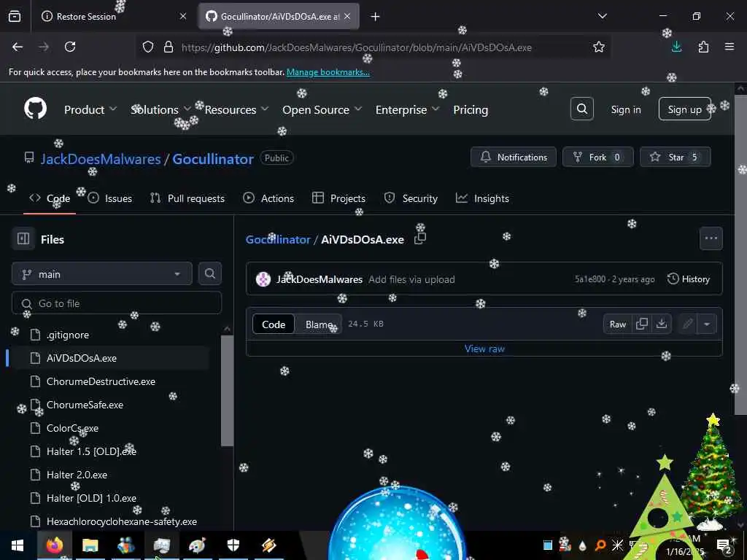Open the Issues tab
Screen dimensions: 747x560
pyautogui.click(x=109, y=198)
